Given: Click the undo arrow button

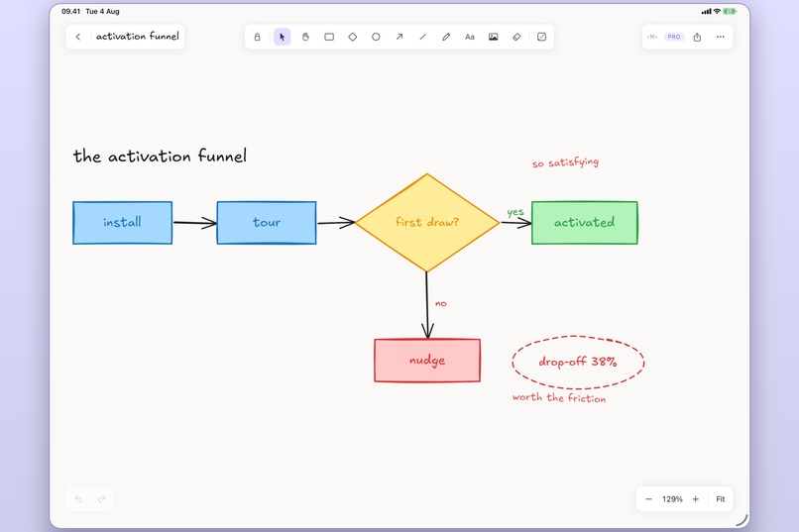Looking at the screenshot, I should (78, 499).
